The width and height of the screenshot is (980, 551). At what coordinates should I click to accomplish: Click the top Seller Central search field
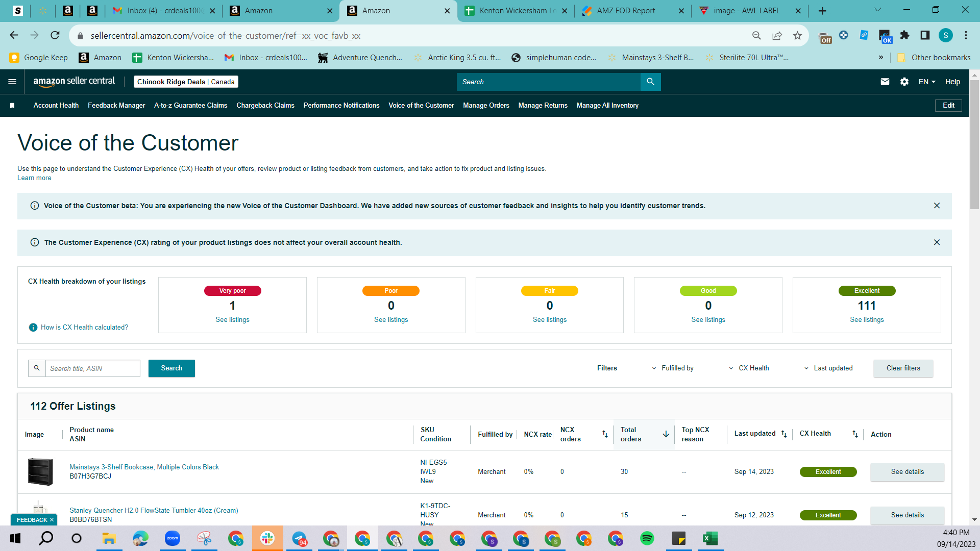[x=548, y=82]
